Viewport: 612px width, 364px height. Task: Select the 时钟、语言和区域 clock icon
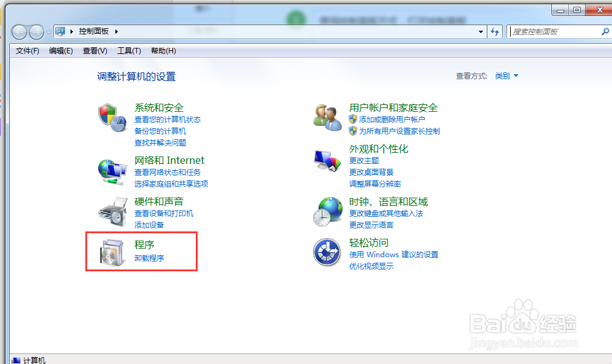click(327, 211)
